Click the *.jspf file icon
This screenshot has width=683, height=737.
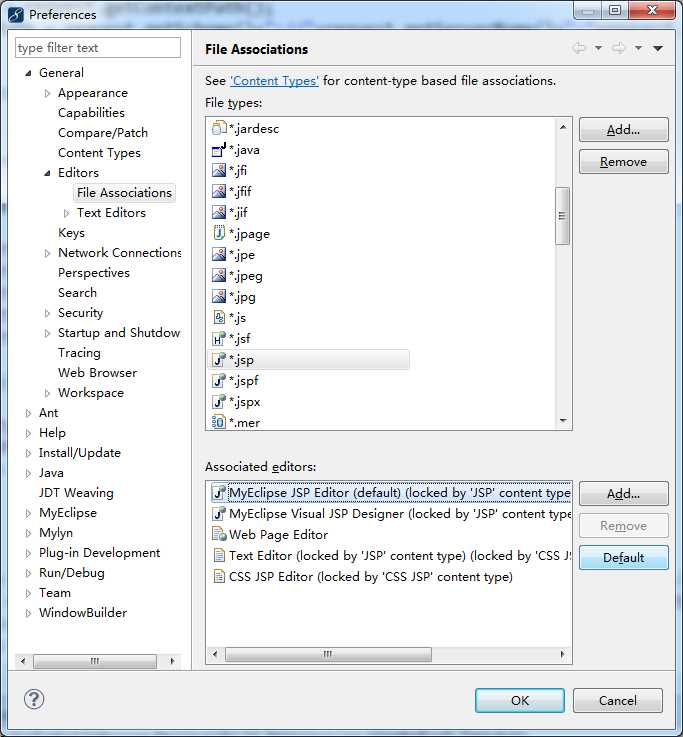[x=219, y=381]
